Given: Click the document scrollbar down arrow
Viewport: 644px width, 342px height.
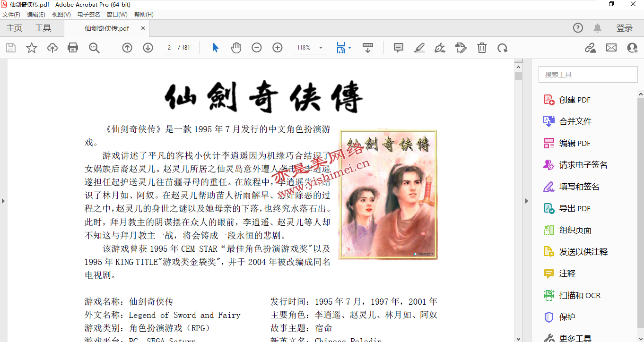Looking at the screenshot, I should click(x=518, y=338).
